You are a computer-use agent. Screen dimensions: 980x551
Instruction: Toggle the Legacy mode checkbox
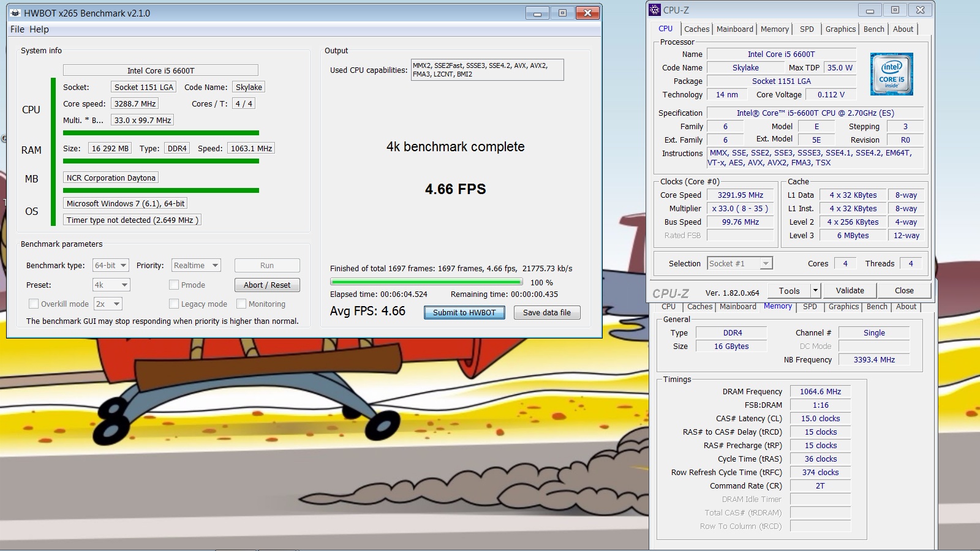click(x=174, y=304)
